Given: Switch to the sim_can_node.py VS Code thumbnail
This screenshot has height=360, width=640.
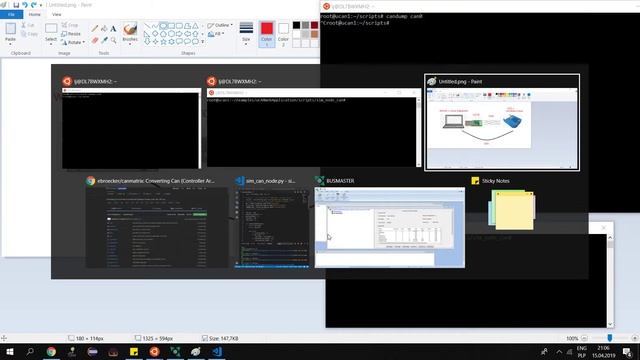Looking at the screenshot, I should click(271, 222).
